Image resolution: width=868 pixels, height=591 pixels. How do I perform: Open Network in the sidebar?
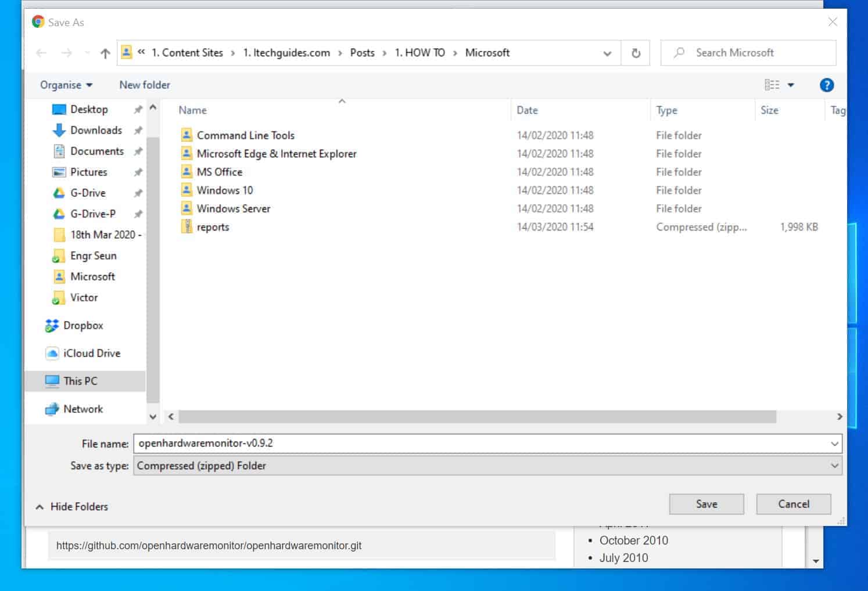pyautogui.click(x=82, y=409)
